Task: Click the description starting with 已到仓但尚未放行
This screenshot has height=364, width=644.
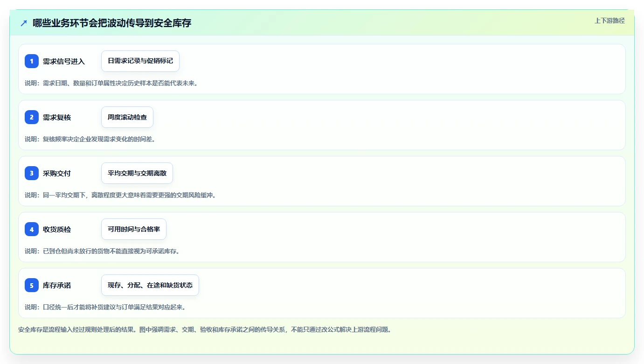Action: 102,251
